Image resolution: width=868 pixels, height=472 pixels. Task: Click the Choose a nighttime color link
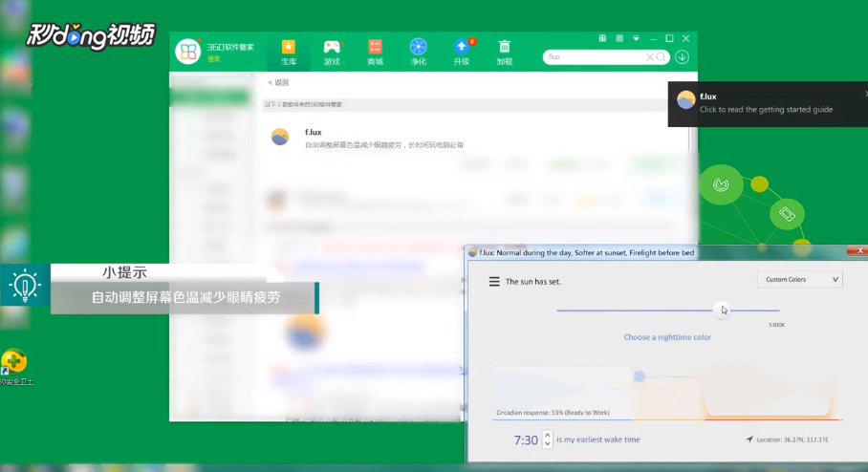point(667,337)
